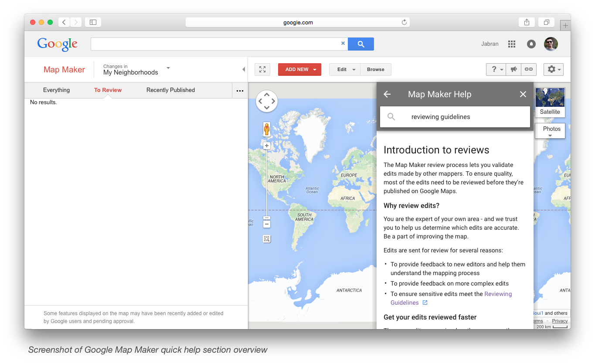
Task: Show all tabs in Safari
Action: coord(546,22)
